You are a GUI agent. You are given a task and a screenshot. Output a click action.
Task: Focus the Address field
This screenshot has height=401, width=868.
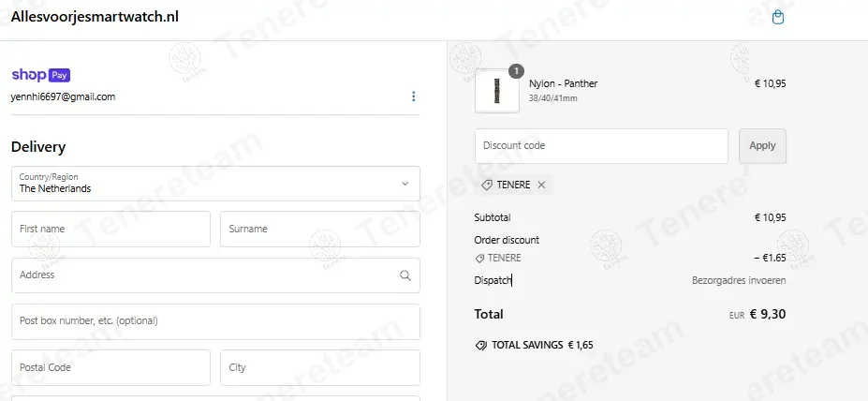point(215,275)
